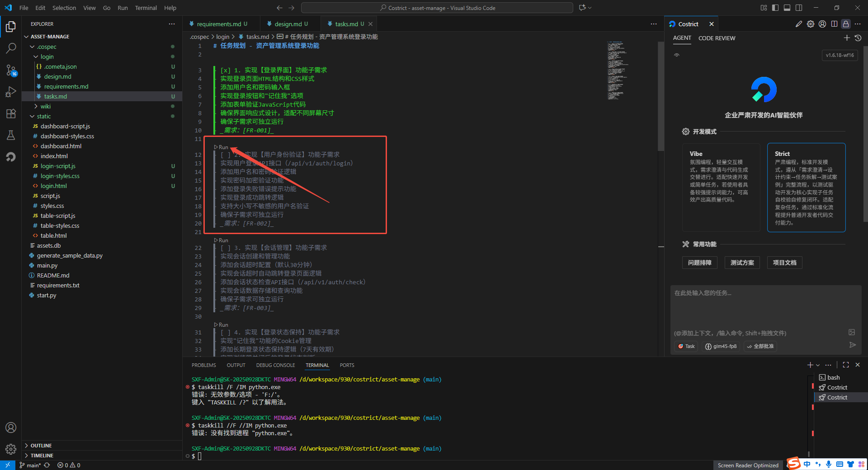Click the editor minimap preview
This screenshot has width=868, height=470.
click(x=616, y=70)
